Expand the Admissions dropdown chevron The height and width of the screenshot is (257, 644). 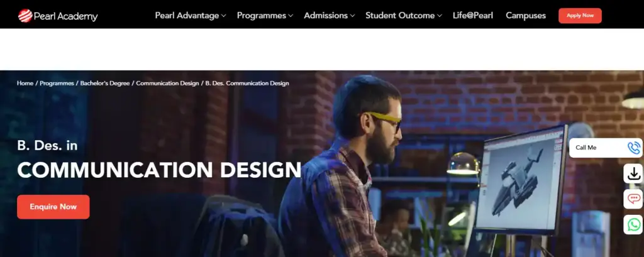pos(352,16)
